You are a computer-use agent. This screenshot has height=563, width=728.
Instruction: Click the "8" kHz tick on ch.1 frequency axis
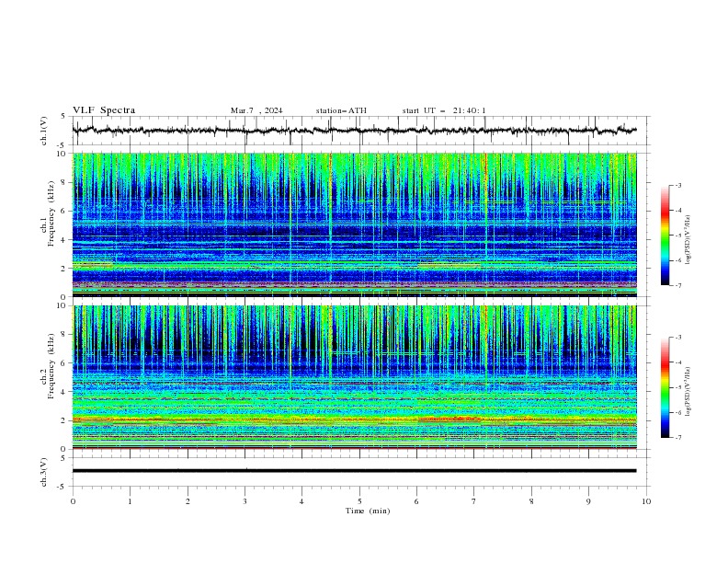click(63, 182)
